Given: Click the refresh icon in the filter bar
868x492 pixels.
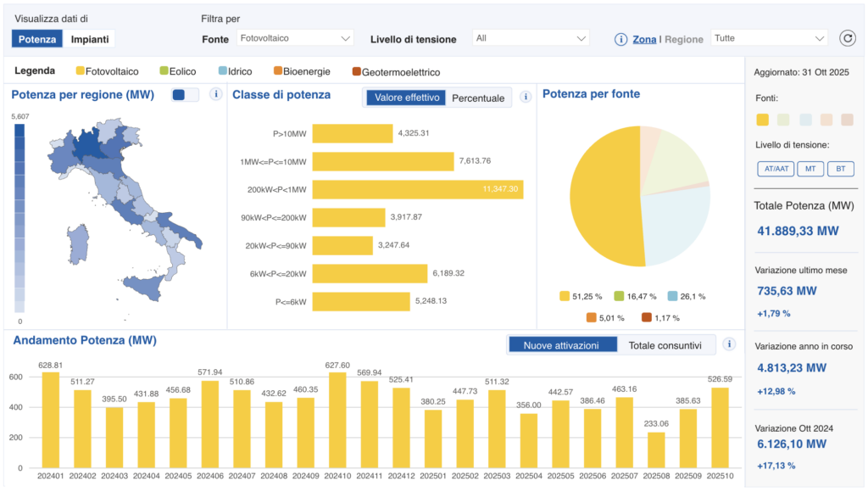Looking at the screenshot, I should pyautogui.click(x=847, y=38).
